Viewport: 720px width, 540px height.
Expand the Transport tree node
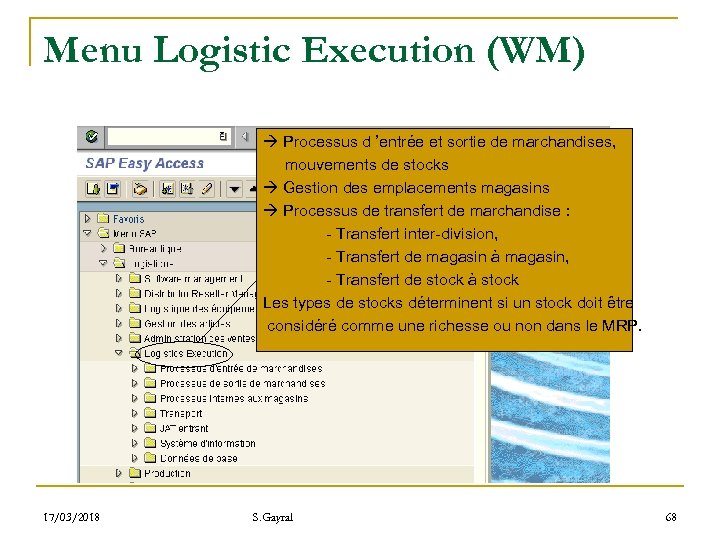click(134, 413)
